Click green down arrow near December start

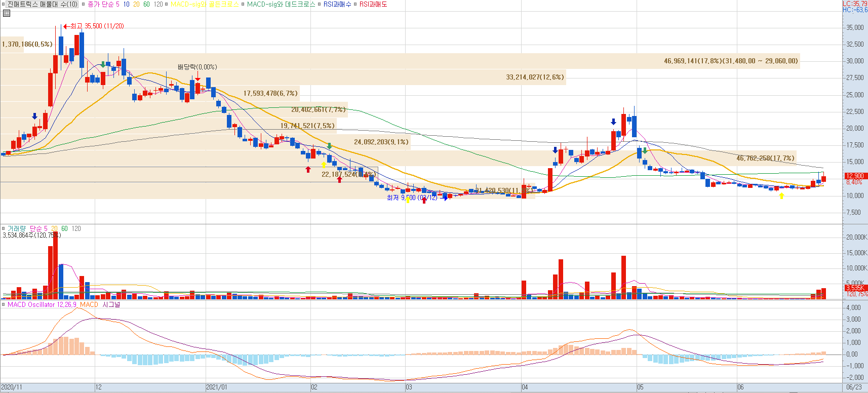[x=103, y=65]
